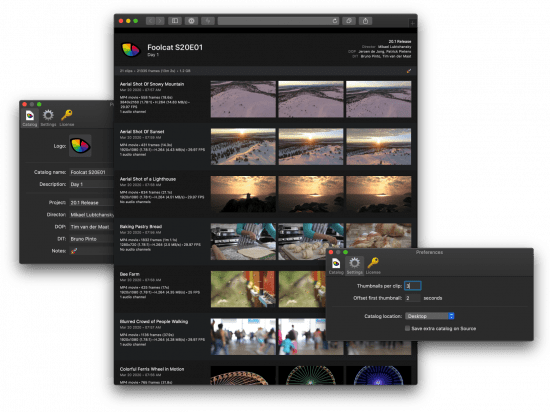Open Catalog tab in the right Preferences window
The image size is (550, 412).
coord(336,265)
